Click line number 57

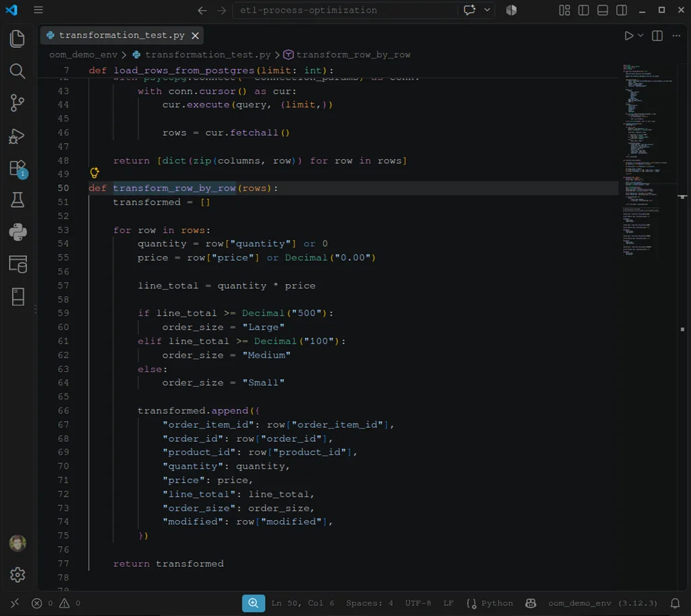pyautogui.click(x=63, y=285)
